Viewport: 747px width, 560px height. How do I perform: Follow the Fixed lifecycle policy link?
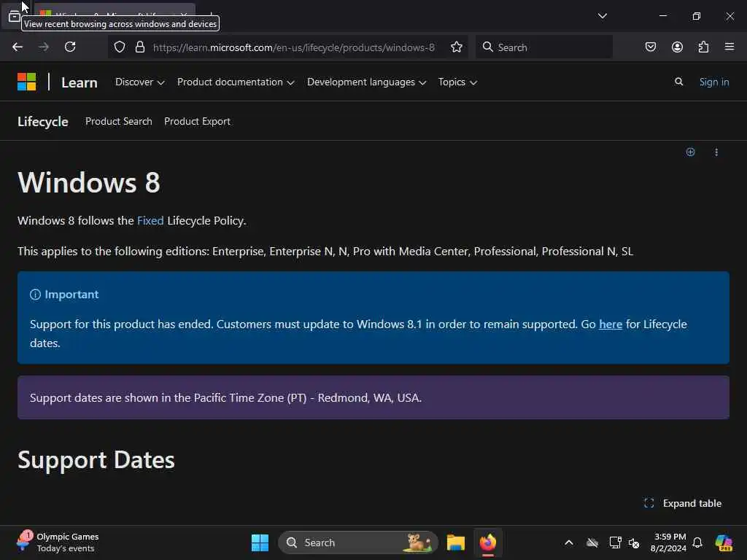[x=150, y=220]
